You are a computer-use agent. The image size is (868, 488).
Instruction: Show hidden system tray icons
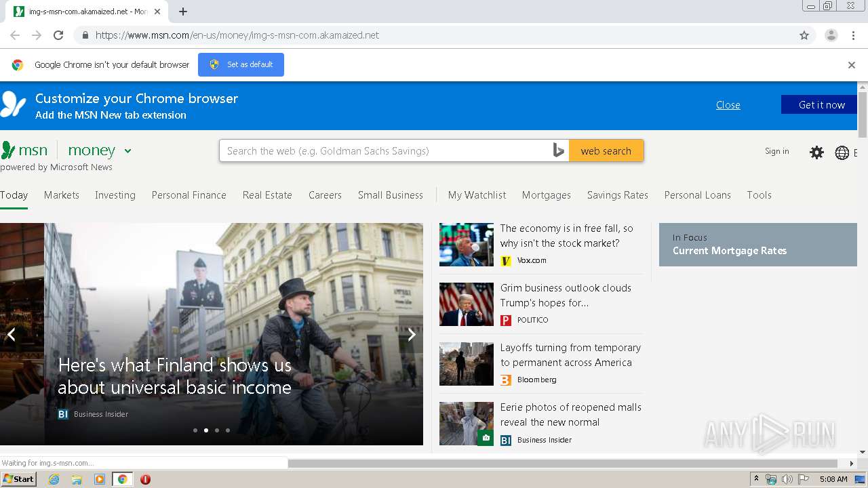(x=756, y=479)
